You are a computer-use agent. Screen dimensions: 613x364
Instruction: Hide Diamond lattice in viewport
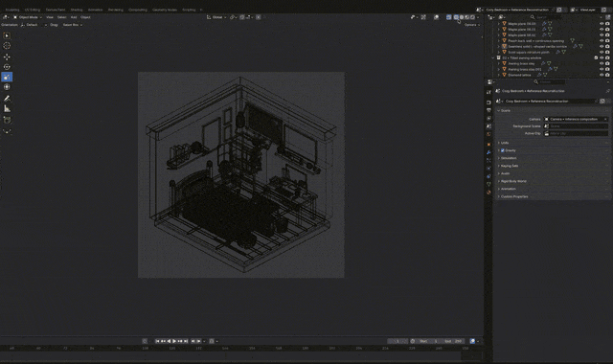(x=602, y=75)
